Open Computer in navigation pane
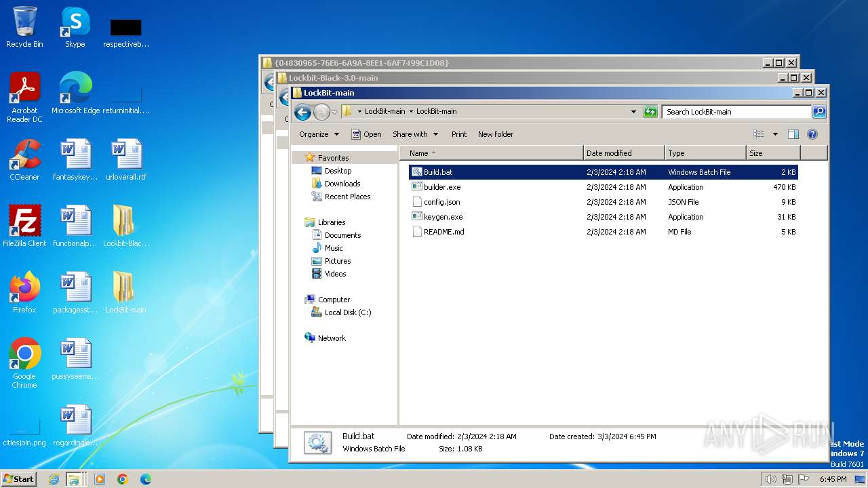The image size is (868, 488). [334, 300]
